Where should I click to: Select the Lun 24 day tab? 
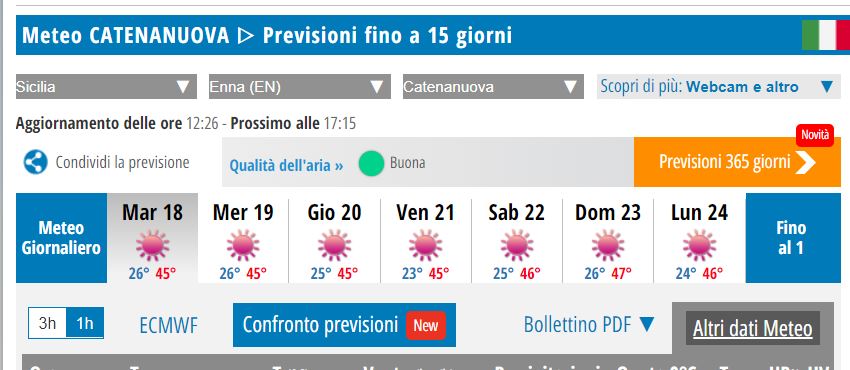click(699, 238)
